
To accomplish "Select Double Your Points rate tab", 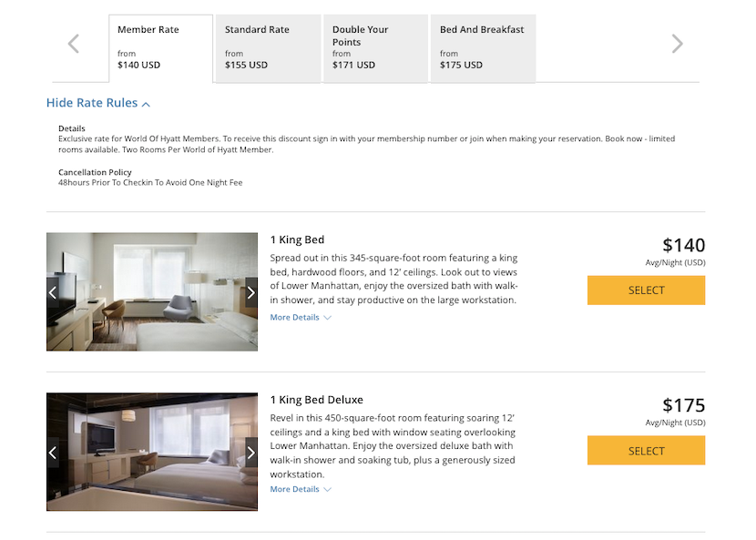I will pos(375,47).
